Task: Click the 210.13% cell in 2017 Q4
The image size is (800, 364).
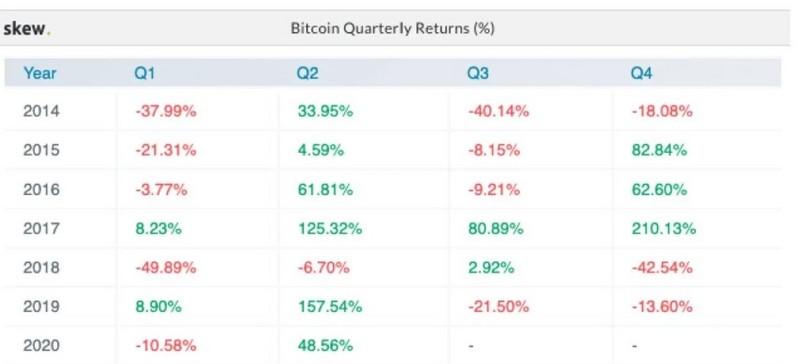Action: pos(663,228)
